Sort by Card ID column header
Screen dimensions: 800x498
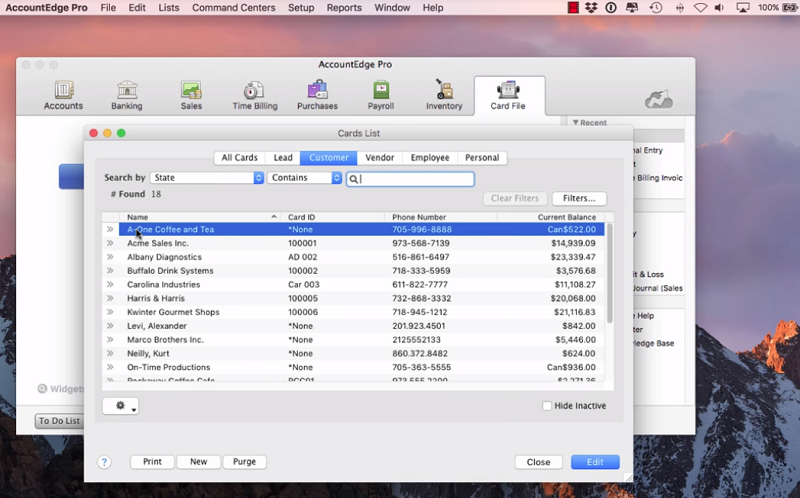332,217
